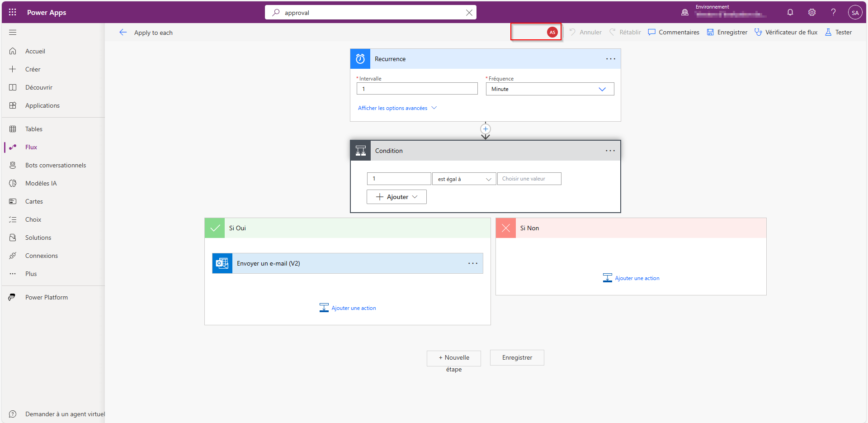Open the help question mark
The width and height of the screenshot is (868, 423).
833,12
